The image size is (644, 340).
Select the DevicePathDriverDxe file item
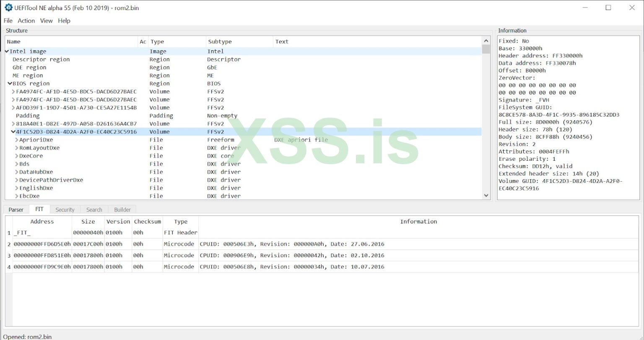pos(51,180)
